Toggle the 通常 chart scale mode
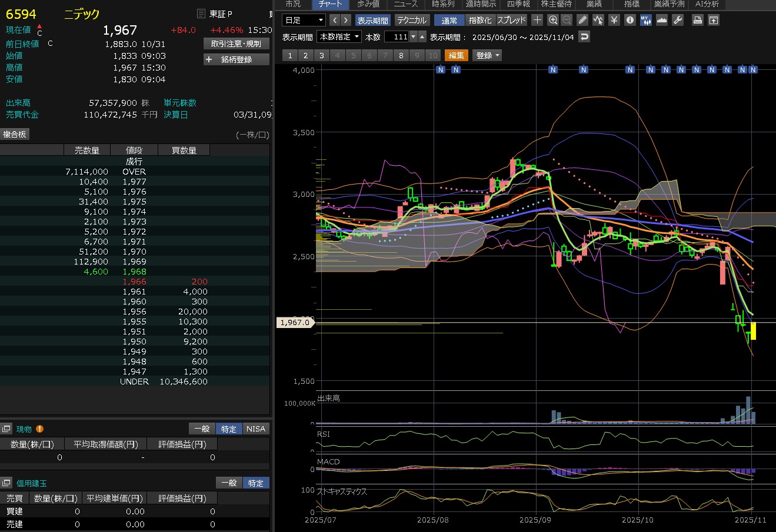Image resolution: width=776 pixels, height=532 pixels. tap(449, 20)
